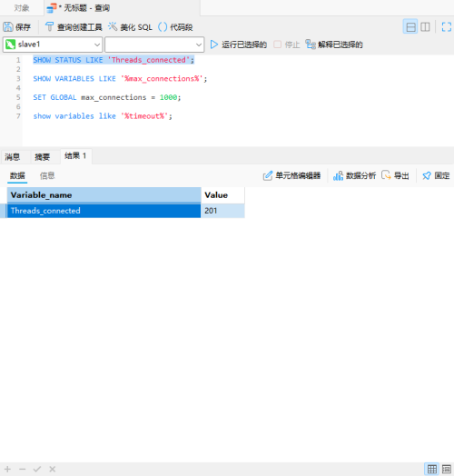The height and width of the screenshot is (476, 454).
Task: Open the Summary (摘要) tab
Action: tap(42, 157)
